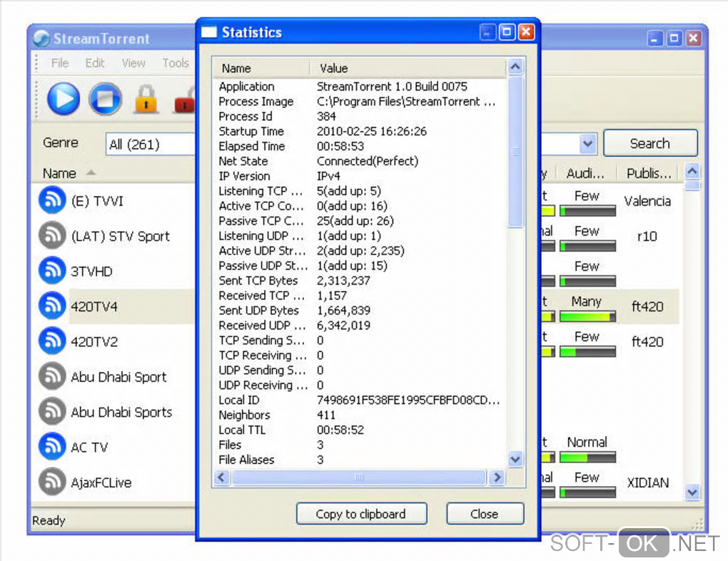Click the Few audience bar for Valencia row
This screenshot has height=561, width=728.
click(x=588, y=211)
